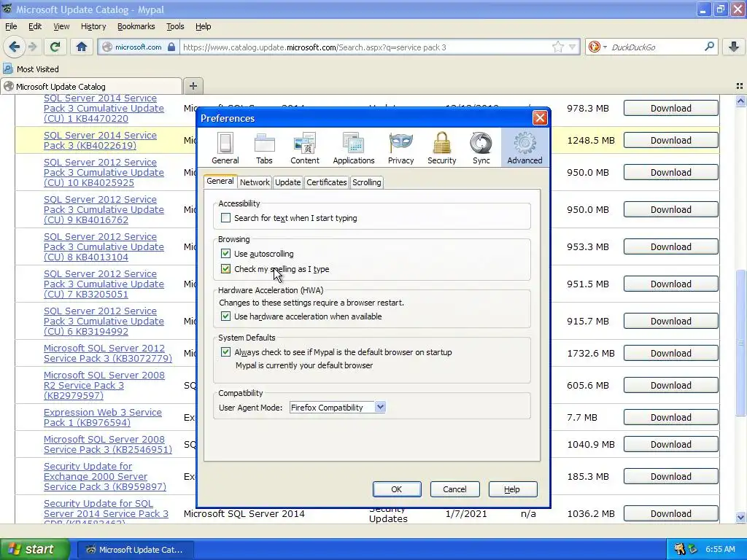Click Cancel in the Preferences dialog
Viewport: 747px width, 560px height.
coord(454,489)
